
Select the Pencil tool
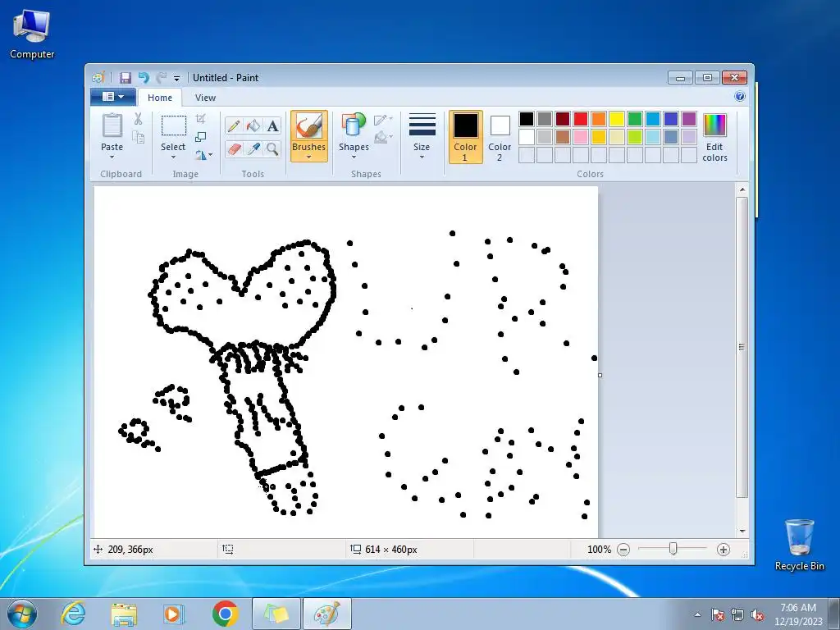[234, 126]
